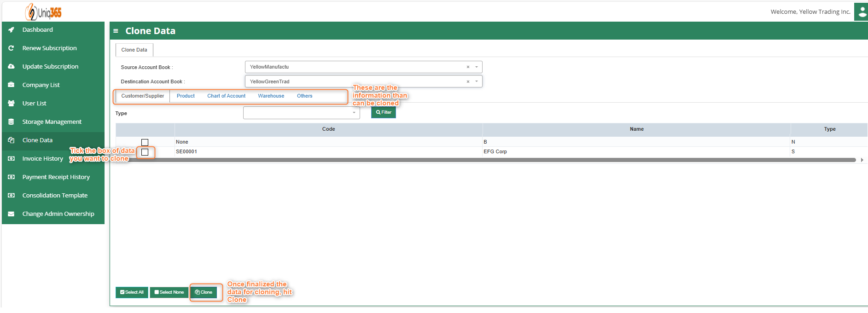Click the Dashboard rocket icon in sidebar

click(x=11, y=30)
